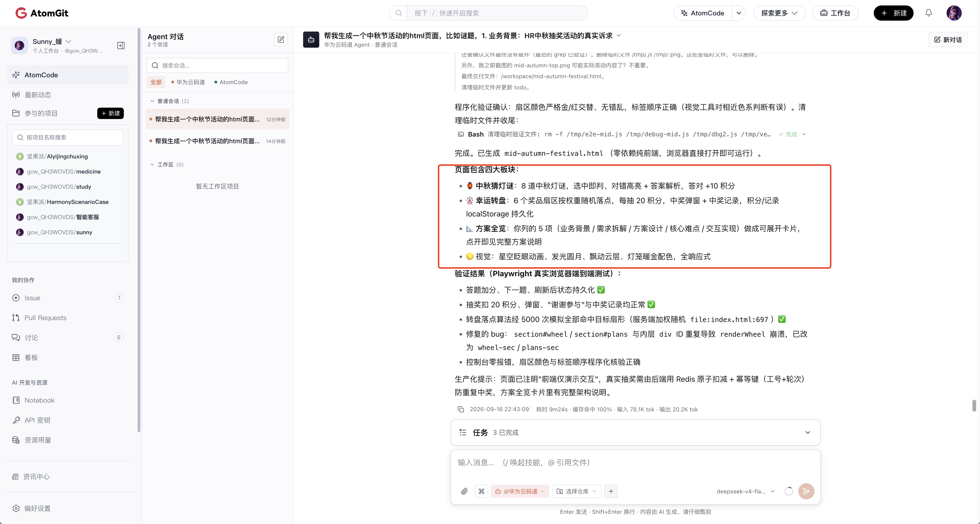Click the 新对话 button
This screenshot has height=524, width=980.
[948, 40]
